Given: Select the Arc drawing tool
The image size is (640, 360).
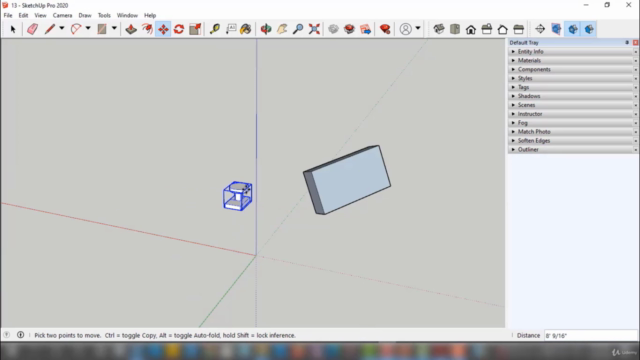Looking at the screenshot, I should (x=76, y=29).
